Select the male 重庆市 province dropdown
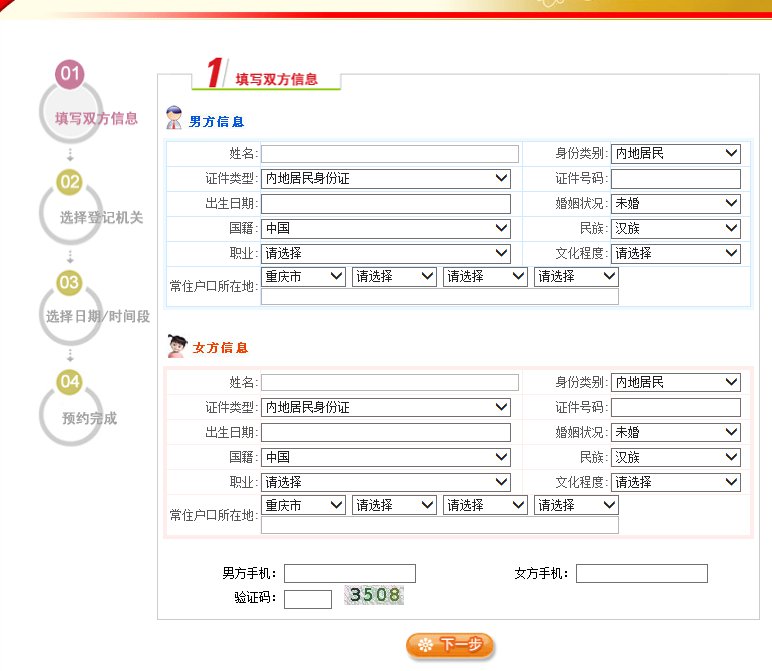 [x=303, y=277]
